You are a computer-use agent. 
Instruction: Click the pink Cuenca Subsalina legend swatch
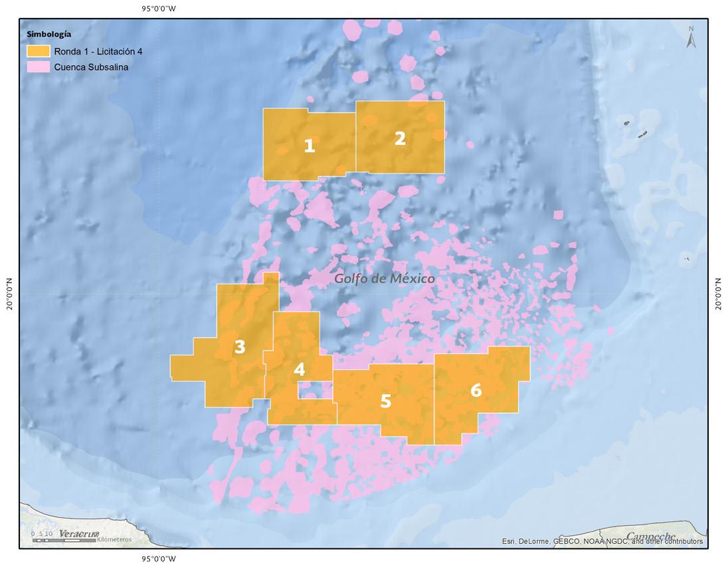[38, 67]
